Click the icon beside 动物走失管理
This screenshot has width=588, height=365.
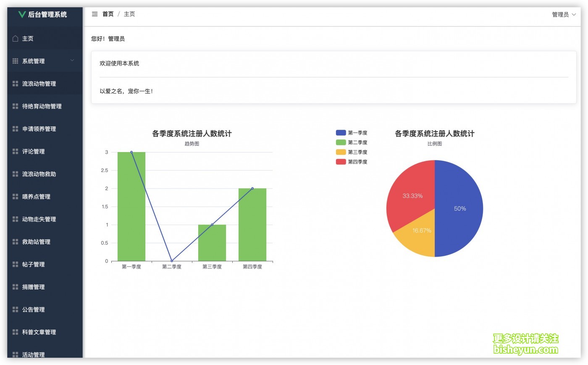point(16,219)
